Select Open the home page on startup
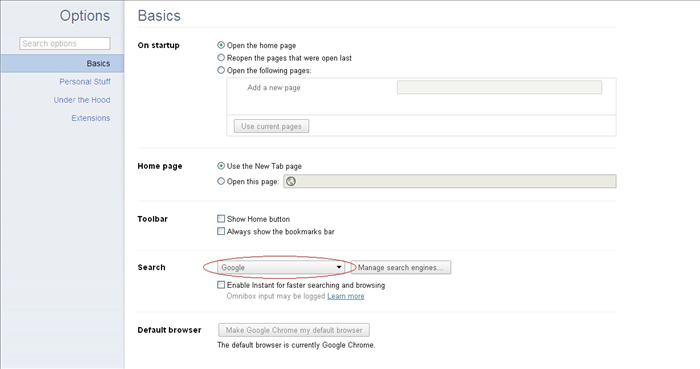 [221, 45]
